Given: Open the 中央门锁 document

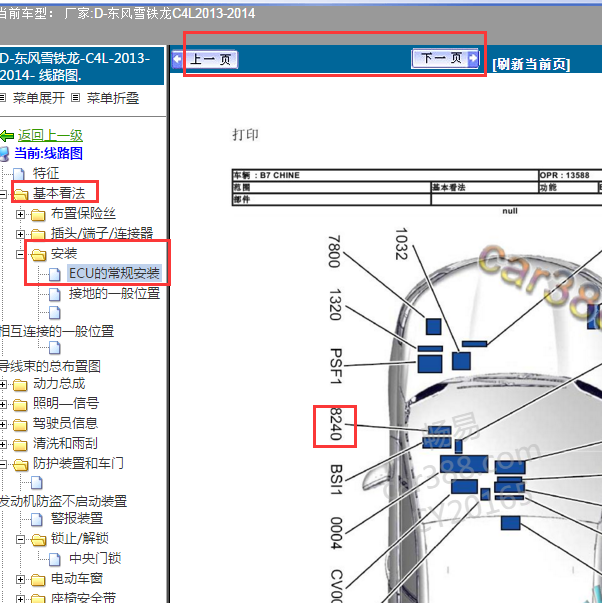Looking at the screenshot, I should tap(95, 558).
